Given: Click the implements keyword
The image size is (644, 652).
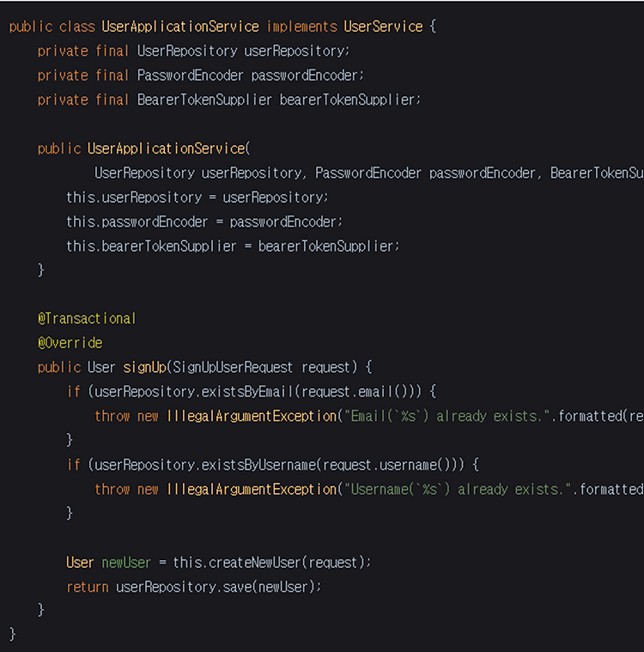Looking at the screenshot, I should (301, 27).
